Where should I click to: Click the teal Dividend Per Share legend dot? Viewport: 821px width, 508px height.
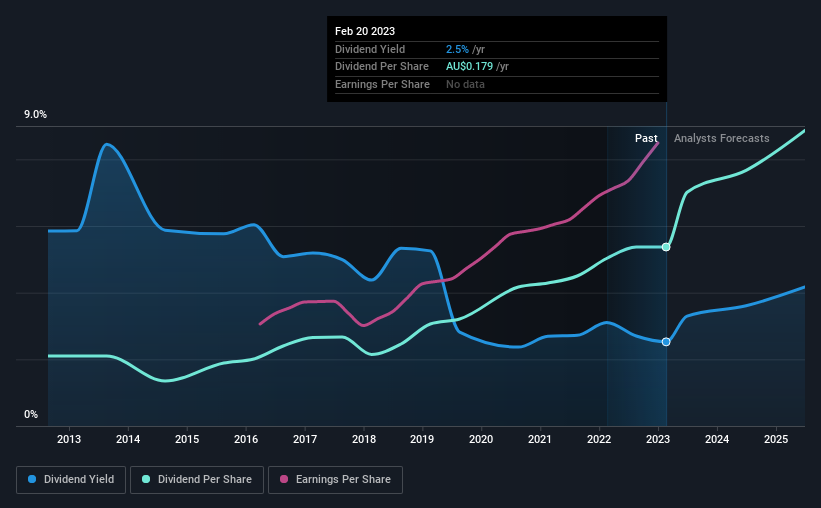(x=146, y=479)
